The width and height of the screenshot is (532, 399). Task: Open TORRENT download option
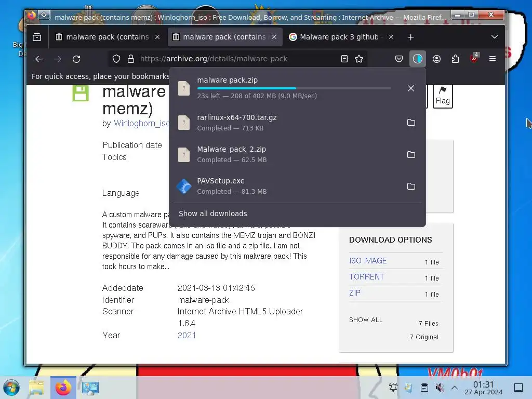click(x=366, y=277)
